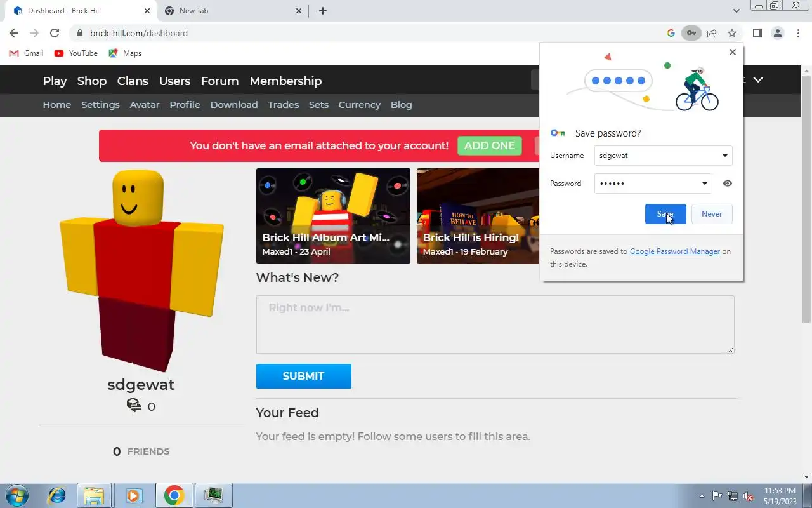Open Currency in sub navigation
The height and width of the screenshot is (508, 812).
tap(359, 105)
